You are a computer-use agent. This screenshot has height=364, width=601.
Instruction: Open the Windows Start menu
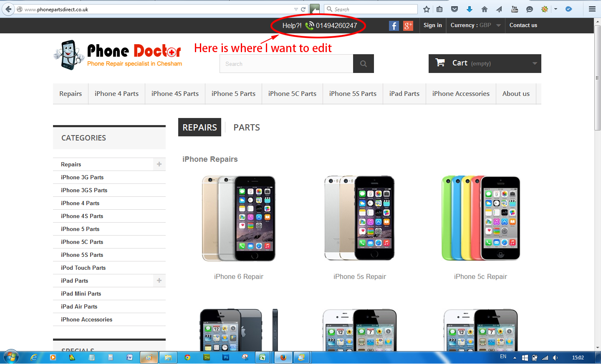[11, 357]
